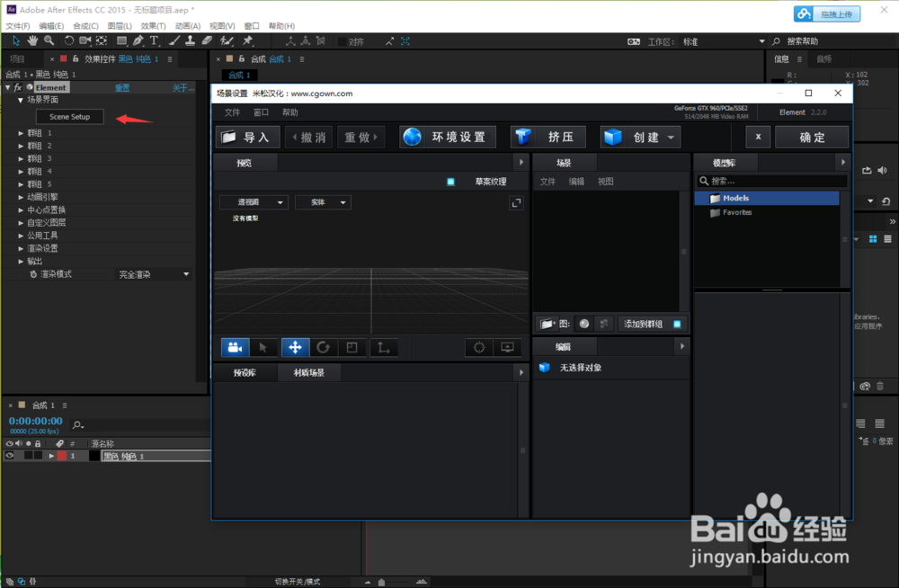Click the cloud upload button
This screenshot has width=899, height=588.
pos(827,13)
